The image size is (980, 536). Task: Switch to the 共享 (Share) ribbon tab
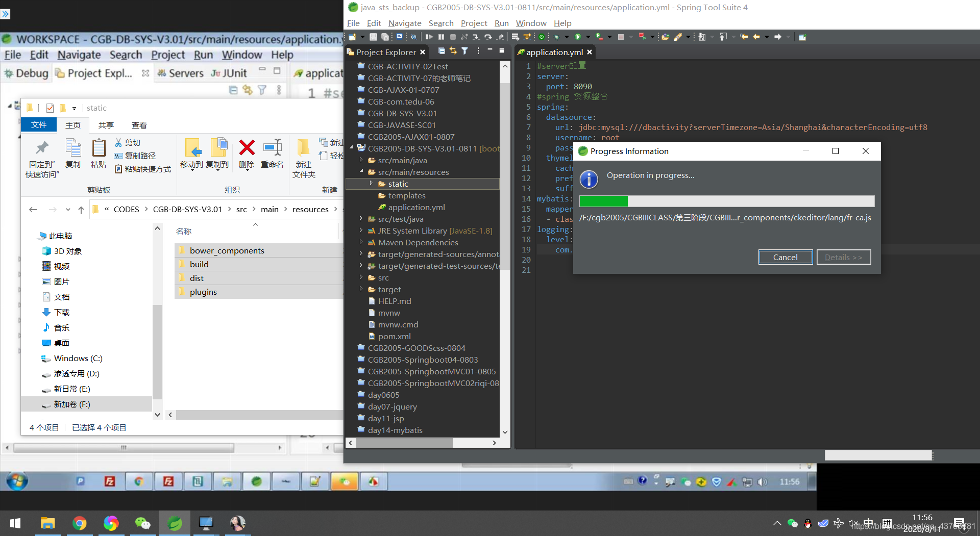[106, 125]
